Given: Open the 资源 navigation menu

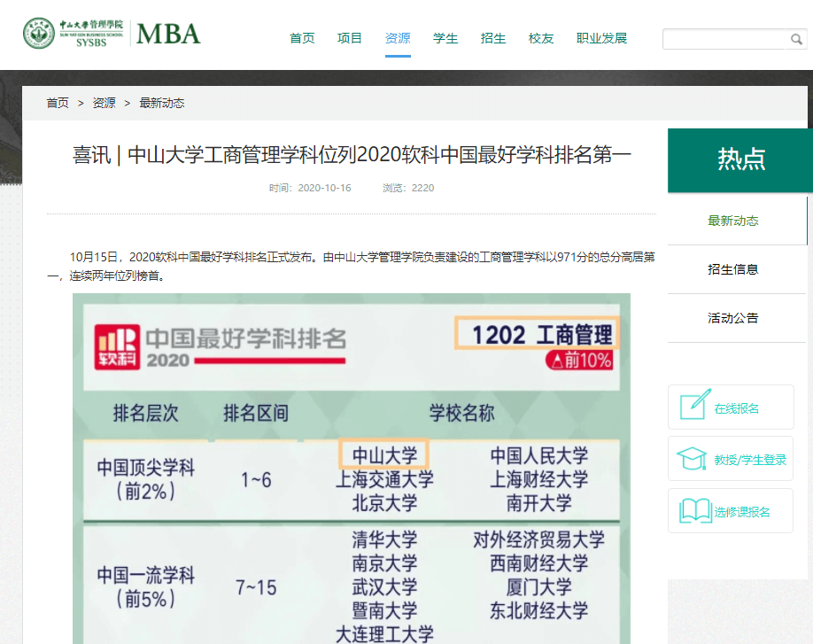Looking at the screenshot, I should [x=398, y=38].
